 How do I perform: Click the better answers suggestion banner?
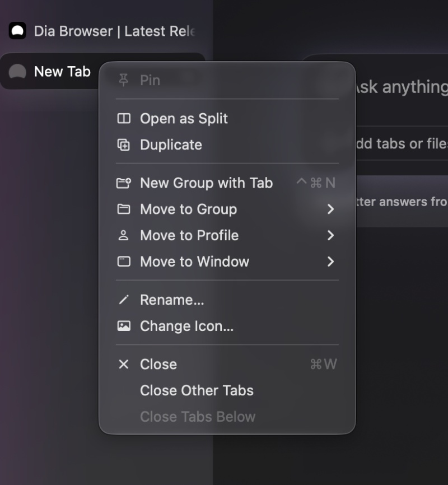[402, 202]
